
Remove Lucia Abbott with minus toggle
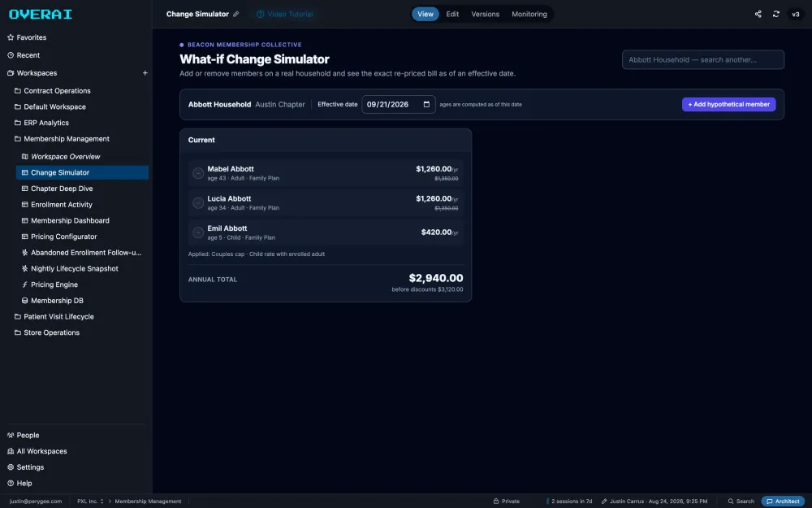[x=198, y=202]
